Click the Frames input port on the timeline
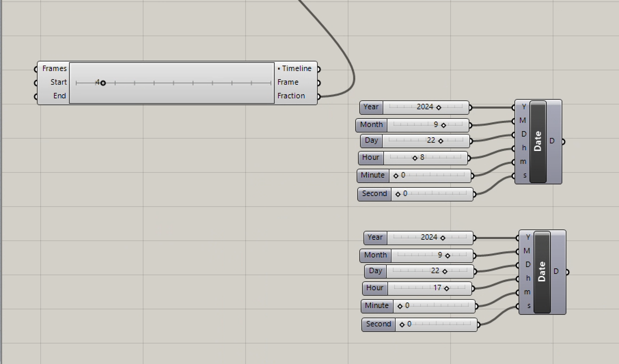The height and width of the screenshot is (364, 619). click(x=36, y=69)
